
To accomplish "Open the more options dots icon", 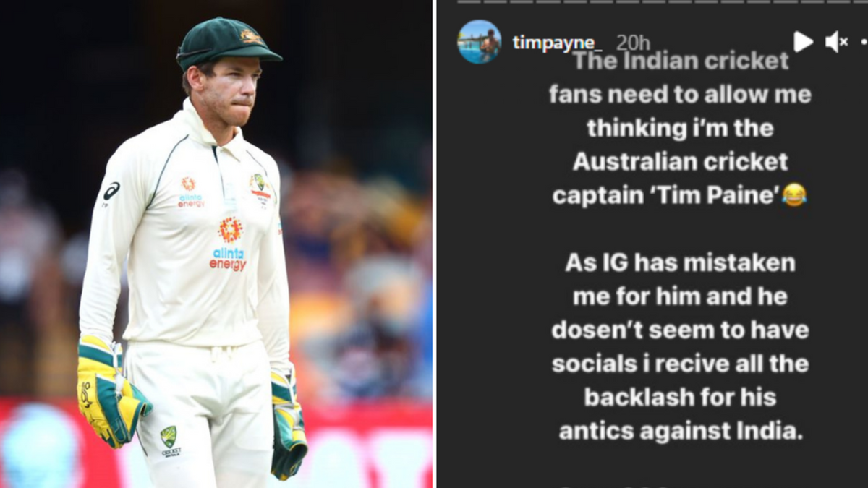I will pos(864,42).
